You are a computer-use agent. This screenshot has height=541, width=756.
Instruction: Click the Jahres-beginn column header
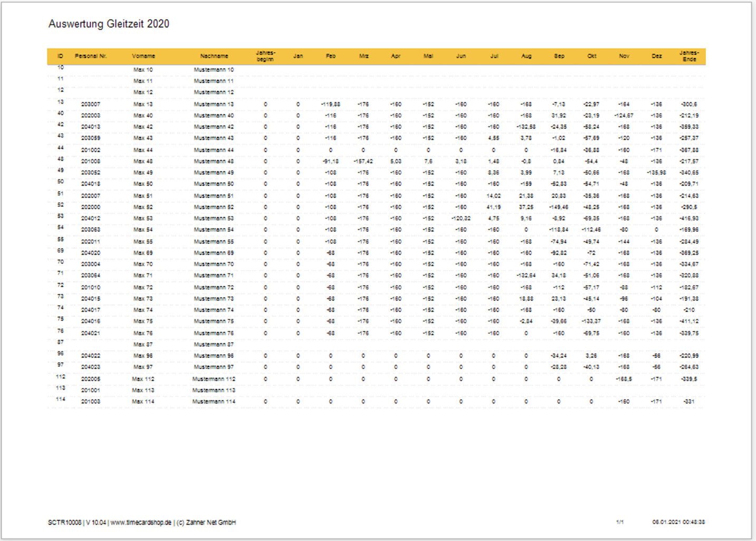tap(265, 56)
